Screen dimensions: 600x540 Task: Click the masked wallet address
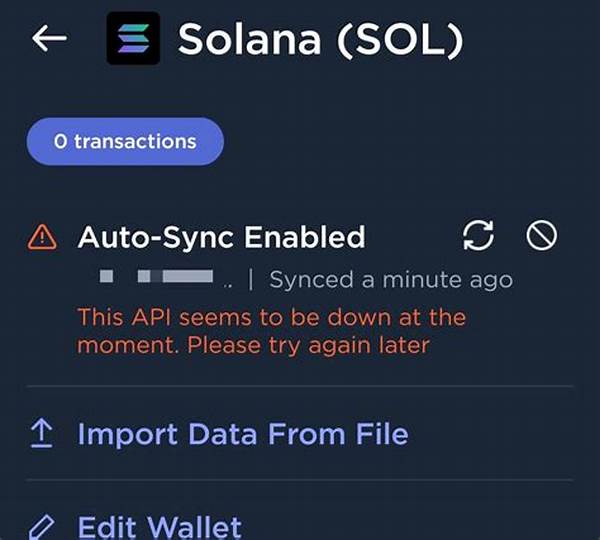[158, 276]
